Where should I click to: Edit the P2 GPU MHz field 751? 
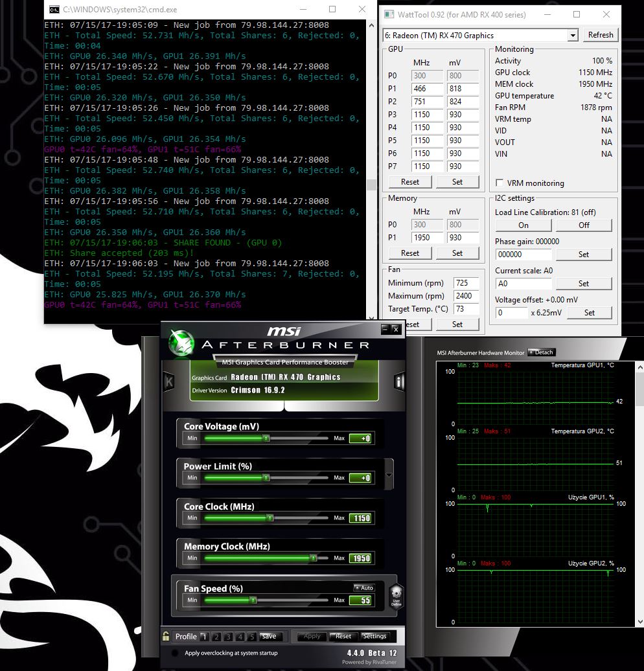pos(427,102)
